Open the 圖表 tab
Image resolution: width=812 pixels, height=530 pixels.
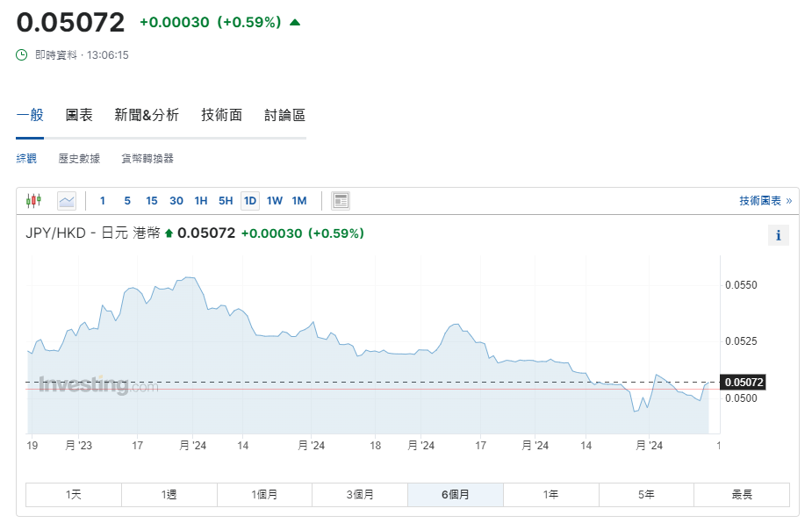[x=79, y=115]
